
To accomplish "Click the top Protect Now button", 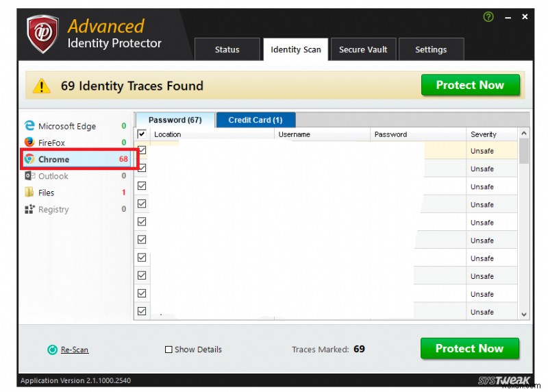I will (470, 85).
